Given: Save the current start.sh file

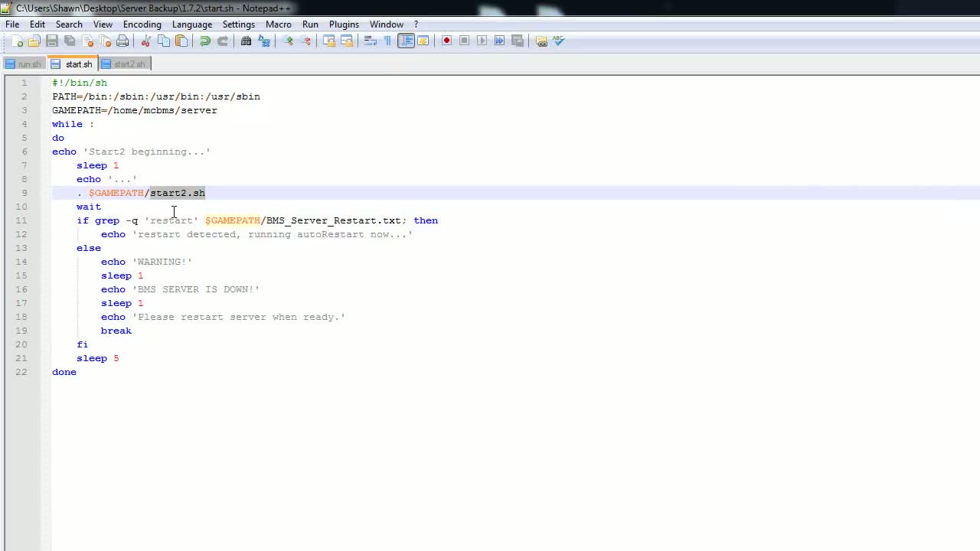Looking at the screenshot, I should click(52, 41).
